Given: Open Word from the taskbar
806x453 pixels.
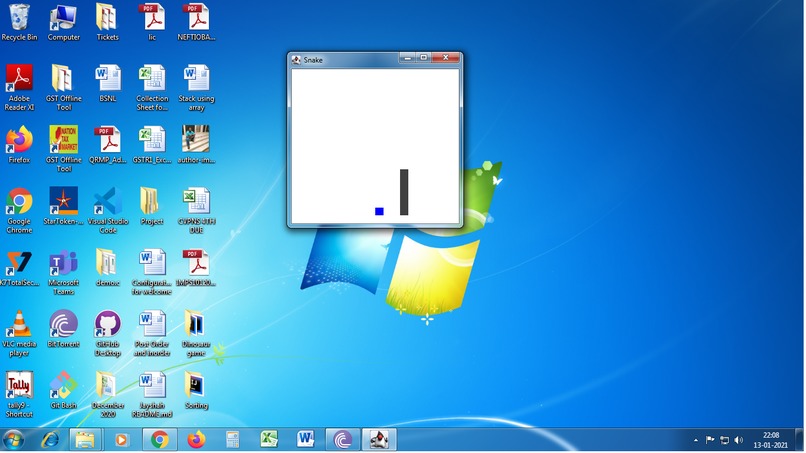Looking at the screenshot, I should click(x=305, y=440).
